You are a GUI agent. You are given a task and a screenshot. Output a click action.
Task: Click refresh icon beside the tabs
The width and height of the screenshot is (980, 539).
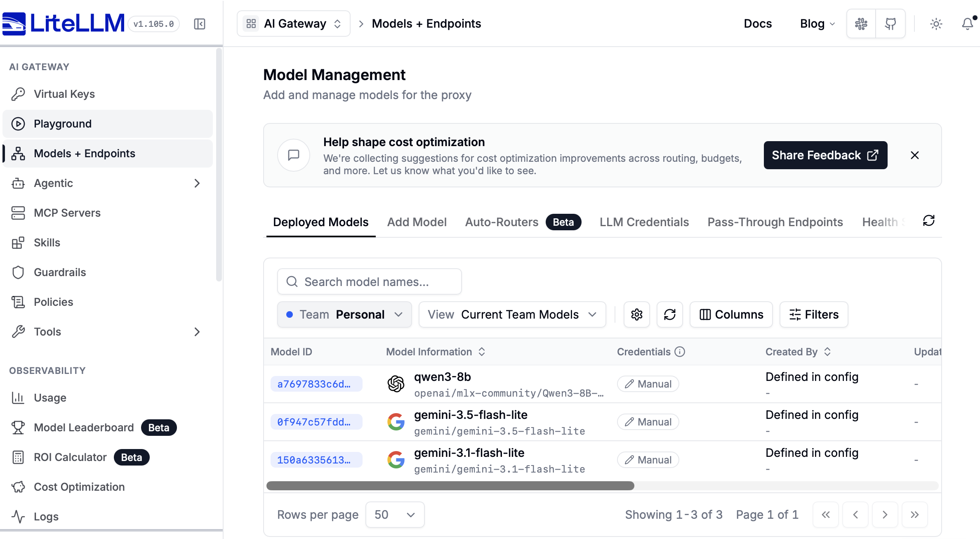click(928, 221)
